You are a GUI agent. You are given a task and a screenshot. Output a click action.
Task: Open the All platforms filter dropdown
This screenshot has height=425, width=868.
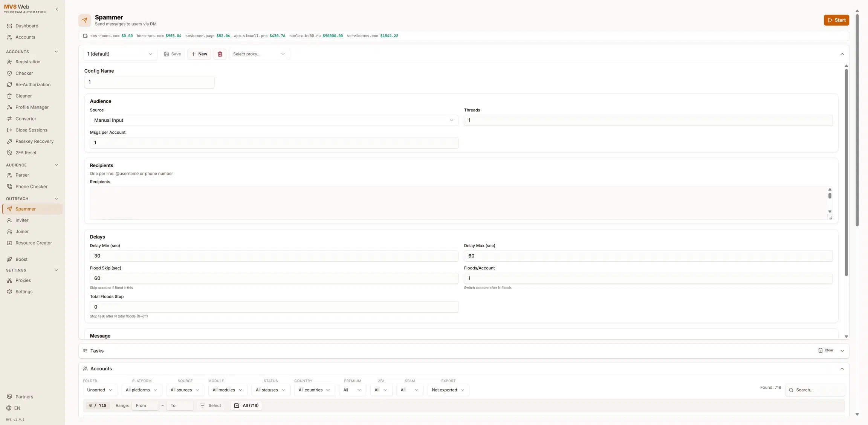pos(142,390)
